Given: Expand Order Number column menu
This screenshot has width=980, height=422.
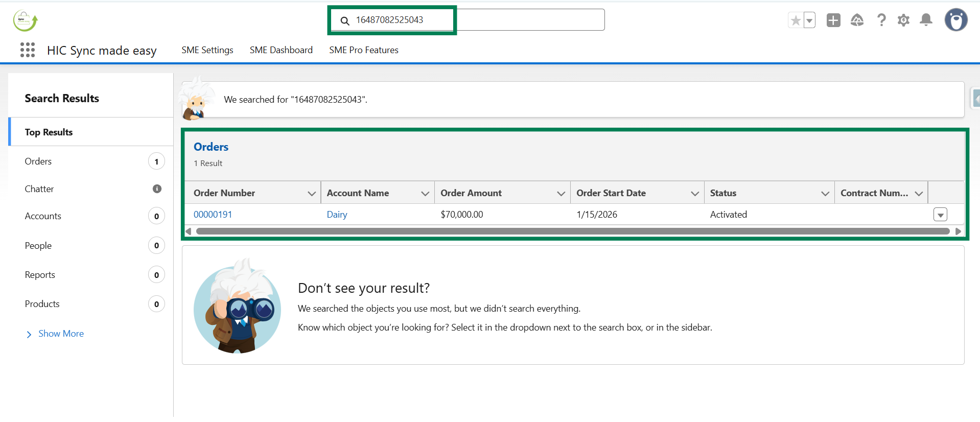Looking at the screenshot, I should click(x=311, y=193).
